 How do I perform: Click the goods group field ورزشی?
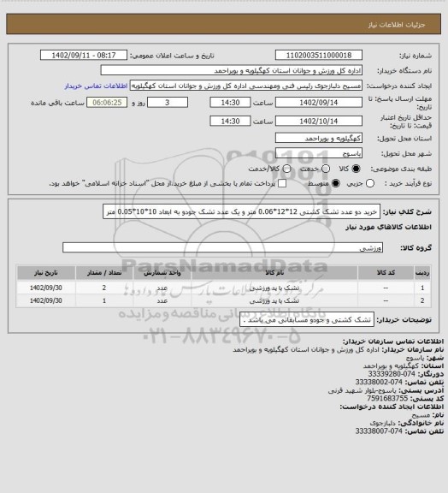222,247
